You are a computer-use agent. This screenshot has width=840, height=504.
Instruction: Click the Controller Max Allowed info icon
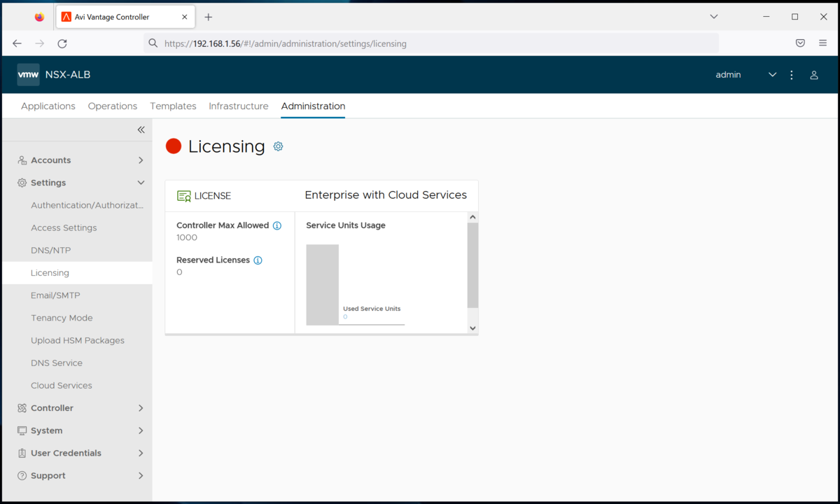point(277,225)
